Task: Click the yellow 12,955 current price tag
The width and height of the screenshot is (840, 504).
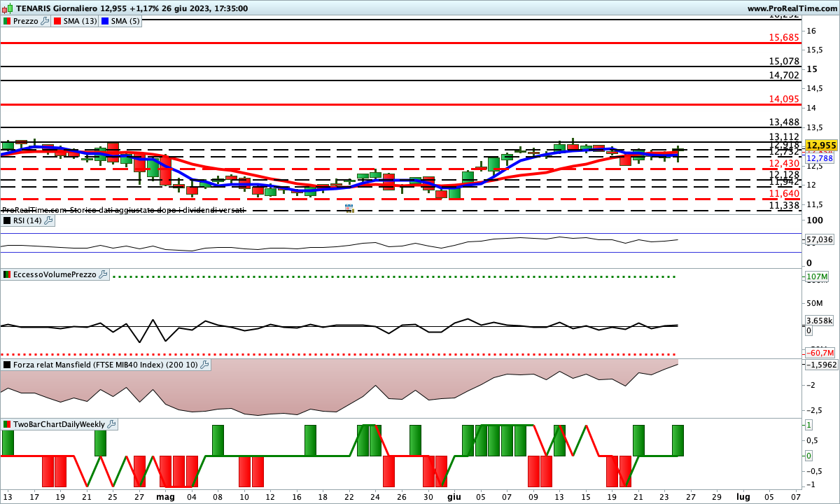Action: 821,146
